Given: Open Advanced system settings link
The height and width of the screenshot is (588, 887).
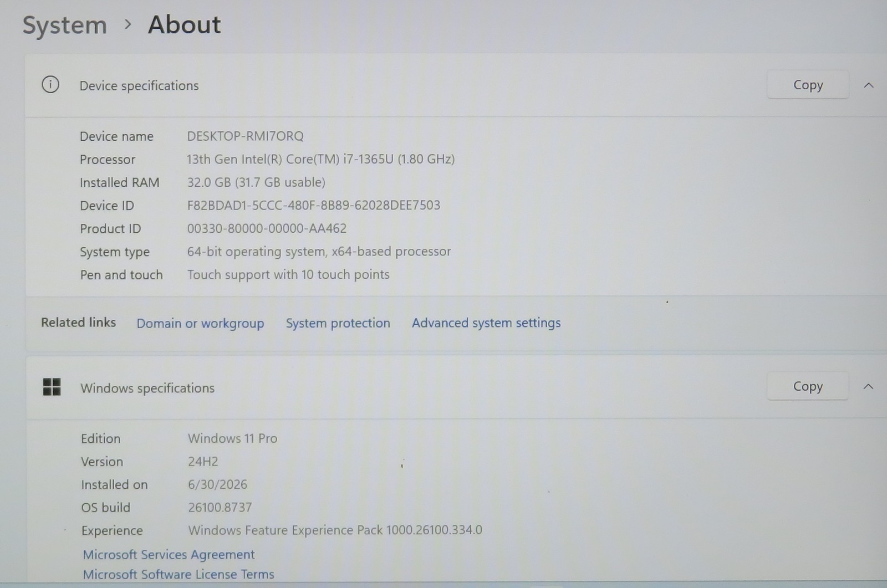Looking at the screenshot, I should 486,323.
